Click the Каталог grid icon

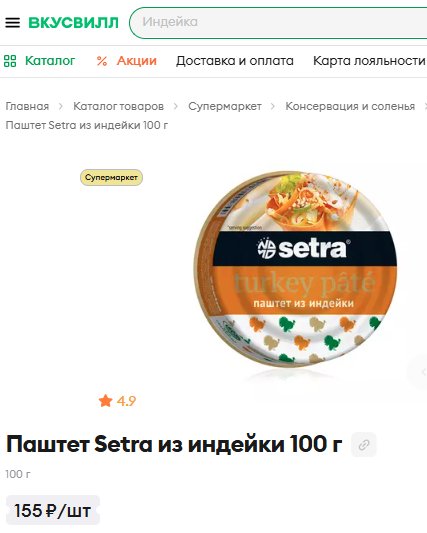10,61
